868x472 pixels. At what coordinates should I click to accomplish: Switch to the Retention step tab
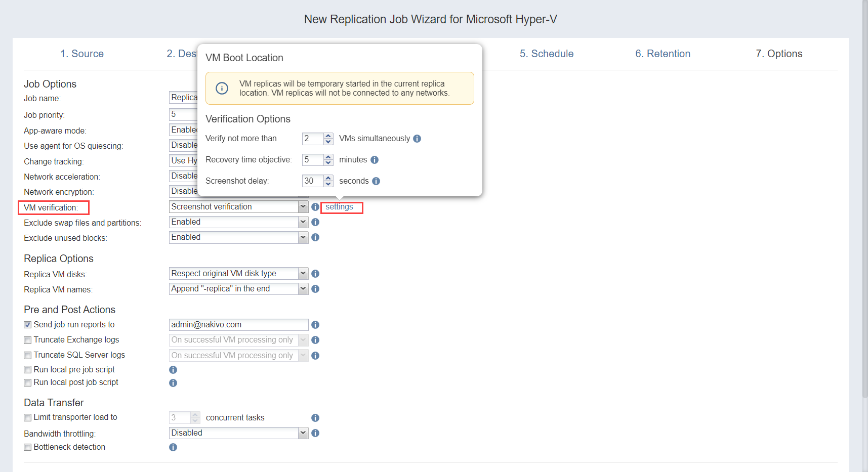[x=663, y=54]
